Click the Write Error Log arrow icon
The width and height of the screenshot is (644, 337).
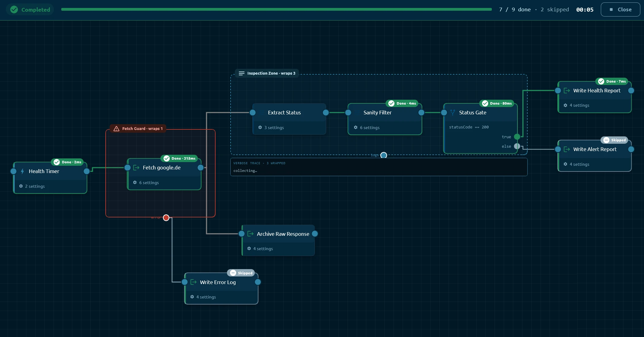click(194, 282)
